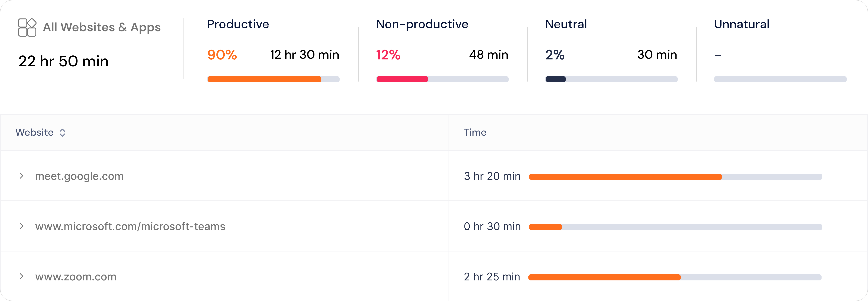Select the Non-productive category
Image resolution: width=868 pixels, height=301 pixels.
[x=422, y=24]
